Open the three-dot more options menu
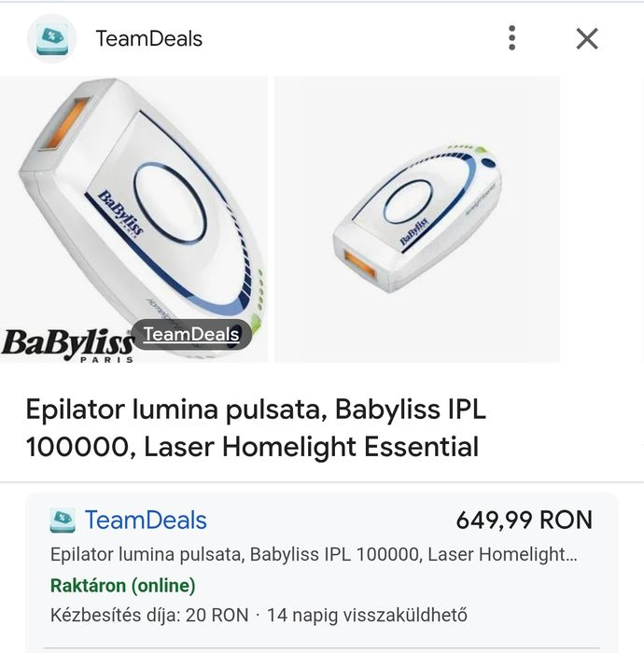The width and height of the screenshot is (644, 653). click(x=511, y=38)
